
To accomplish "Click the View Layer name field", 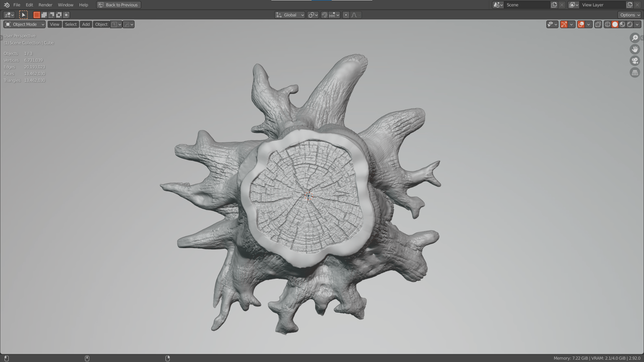I will coord(602,5).
